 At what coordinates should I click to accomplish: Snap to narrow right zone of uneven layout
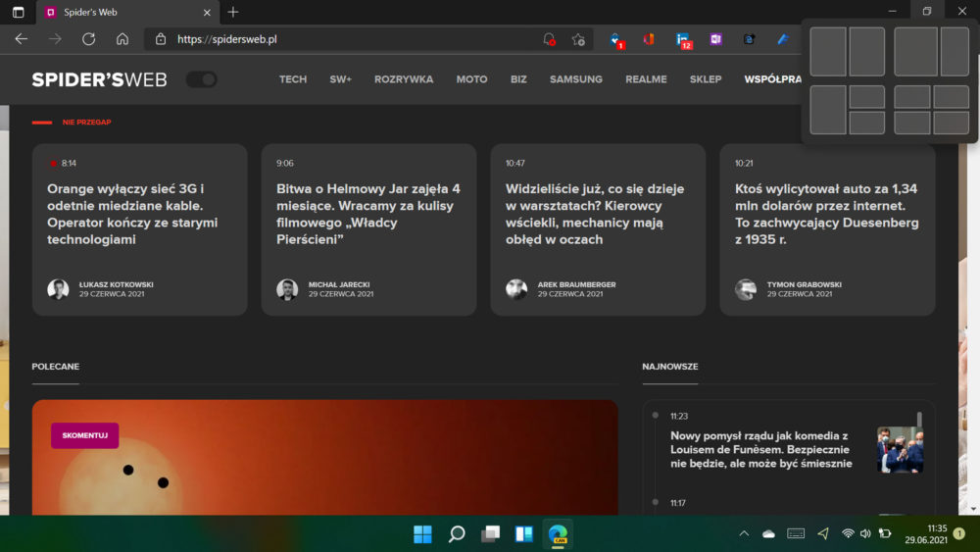tap(955, 51)
